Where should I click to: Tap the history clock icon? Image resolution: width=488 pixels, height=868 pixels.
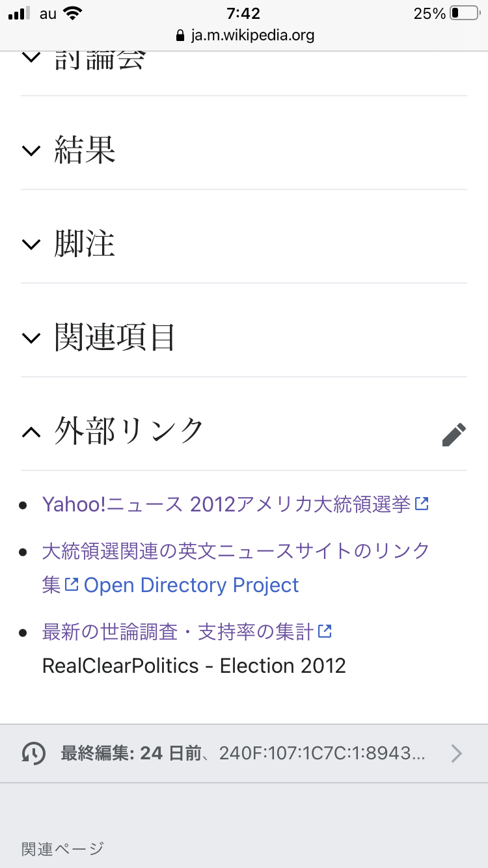(x=34, y=753)
